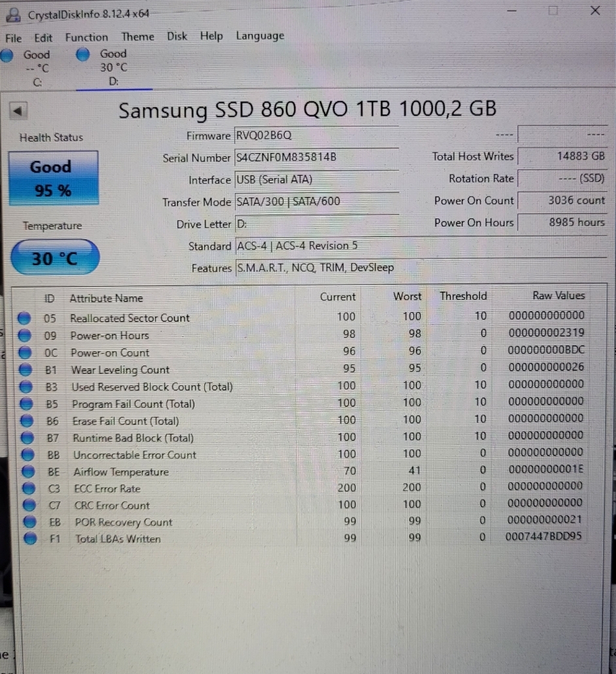Click status orb beside Total LBAs Written
The image size is (616, 674).
pos(29,539)
